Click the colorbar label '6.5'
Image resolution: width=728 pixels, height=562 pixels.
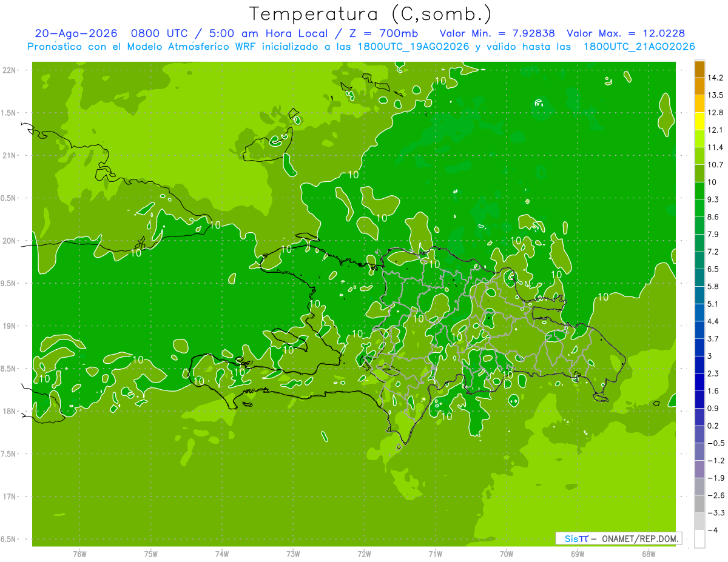click(713, 269)
